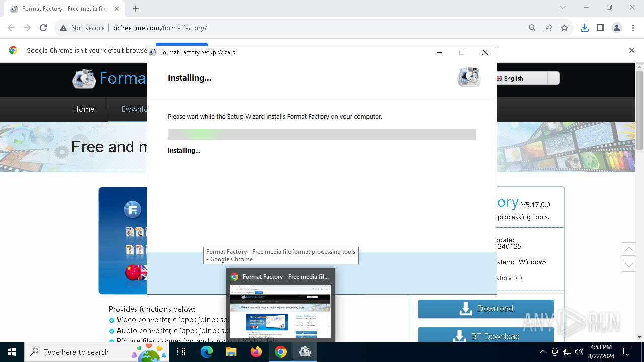
Task: Click the Format Factory website logo
Action: click(109, 78)
